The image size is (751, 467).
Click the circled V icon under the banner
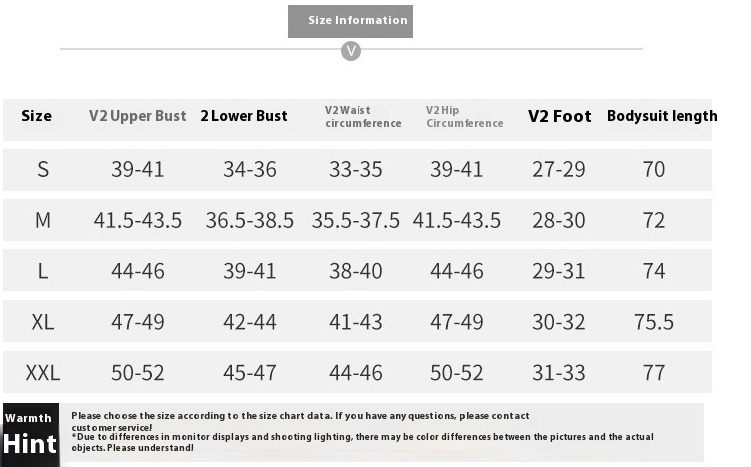[351, 51]
